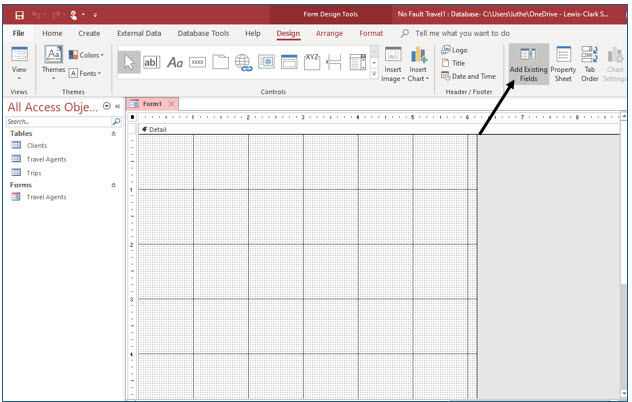Open the View button in the Views group
632x402 pixels.
19,64
